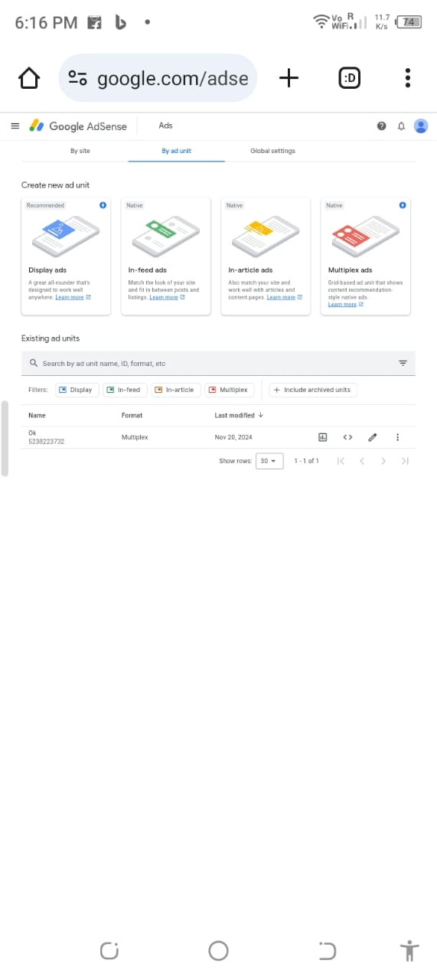The width and height of the screenshot is (437, 980).
Task: Create a Multiplex ads unit
Action: click(366, 256)
